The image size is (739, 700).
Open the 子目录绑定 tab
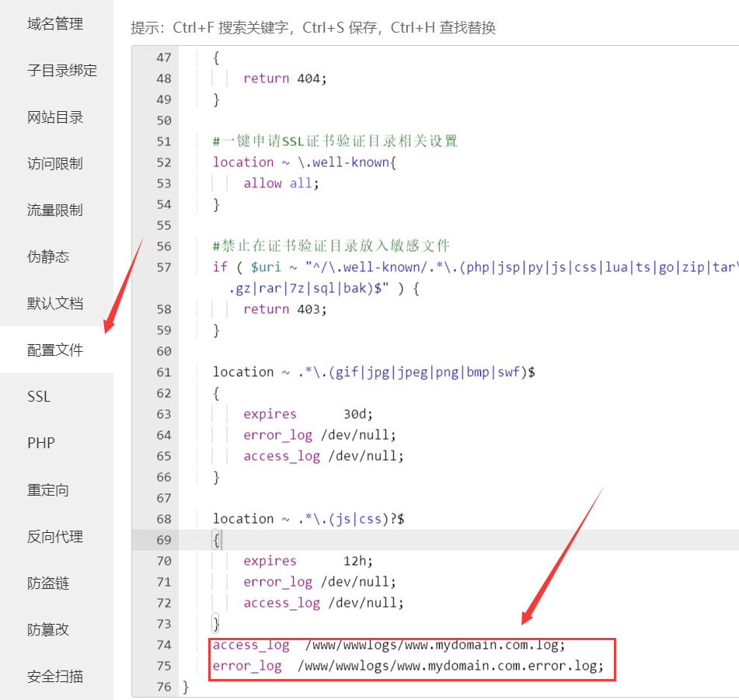tap(62, 70)
